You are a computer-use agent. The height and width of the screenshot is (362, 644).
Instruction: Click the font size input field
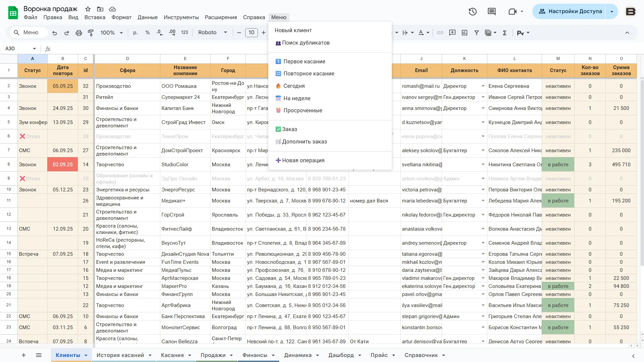(x=252, y=33)
